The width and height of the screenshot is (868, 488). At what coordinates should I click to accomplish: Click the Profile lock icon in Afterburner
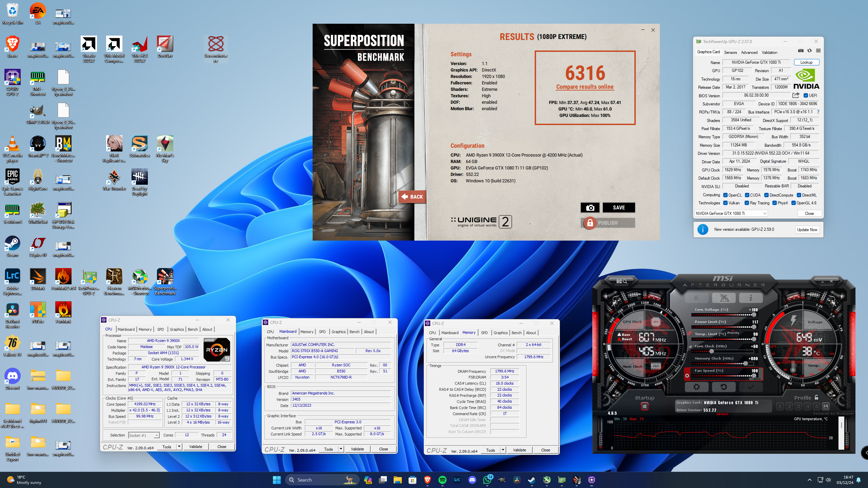pyautogui.click(x=816, y=397)
